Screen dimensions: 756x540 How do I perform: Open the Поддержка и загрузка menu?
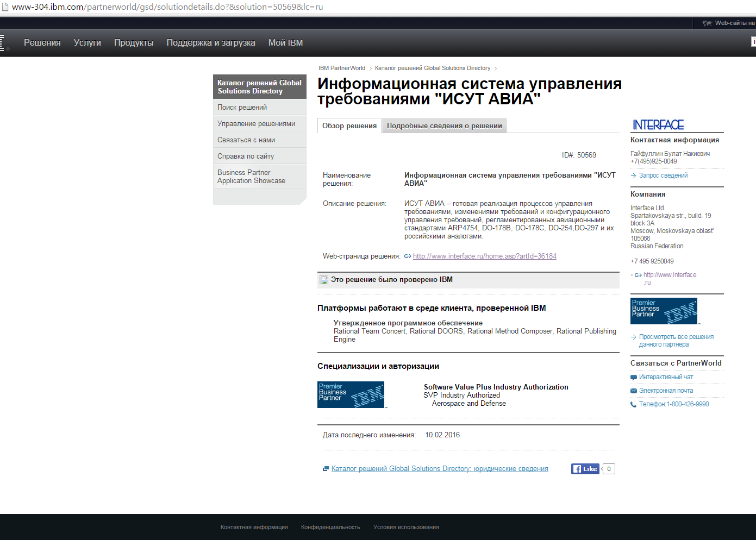tap(210, 43)
